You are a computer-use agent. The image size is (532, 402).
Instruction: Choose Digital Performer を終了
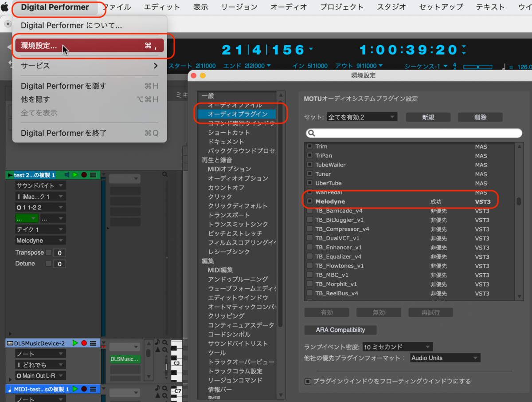(x=90, y=133)
